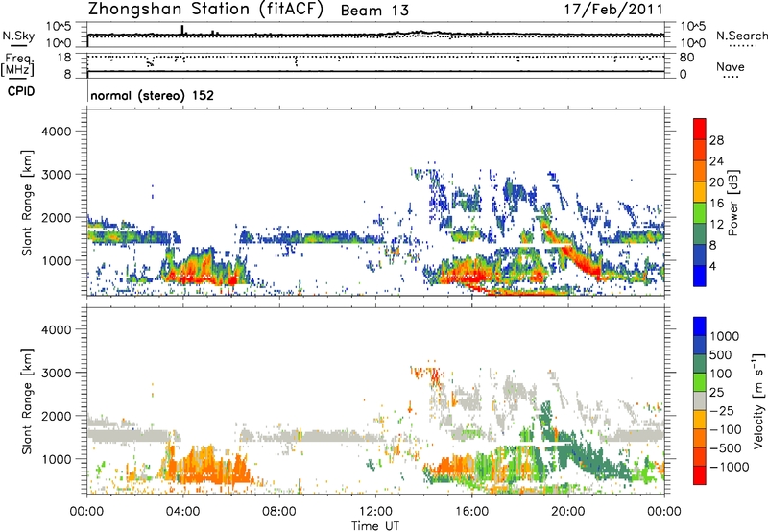Click the '18' frequency axis tick
Image resolution: width=768 pixels, height=532 pixels.
[x=64, y=58]
